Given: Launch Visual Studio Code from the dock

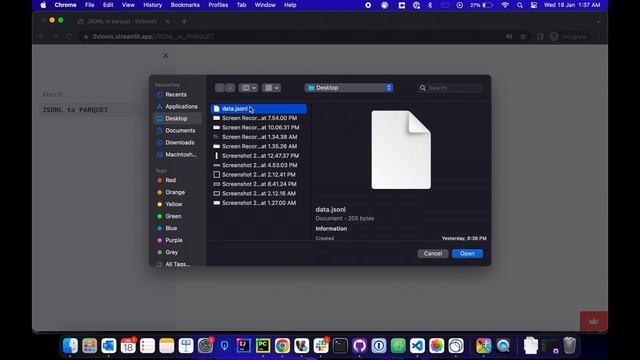Looking at the screenshot, I should coord(417,346).
